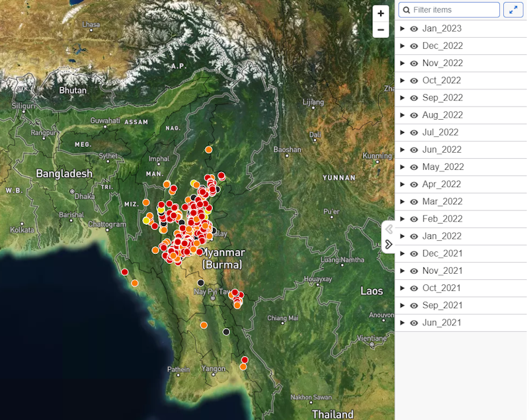Expand the Dec_2022 layer group
Image resolution: width=529 pixels, height=420 pixels.
(x=402, y=46)
